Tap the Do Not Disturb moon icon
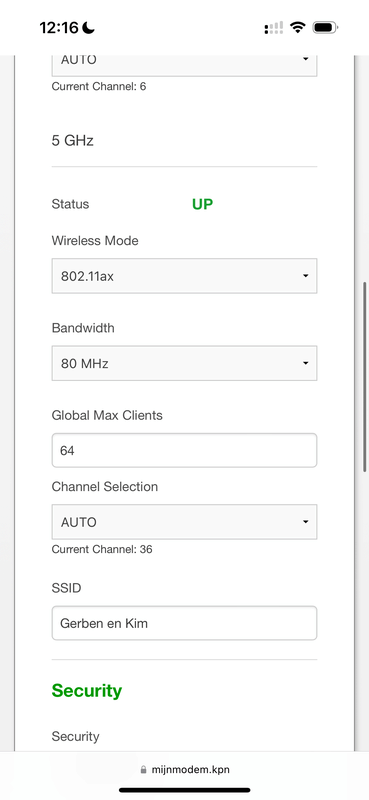This screenshot has width=369, height=800. [x=88, y=28]
